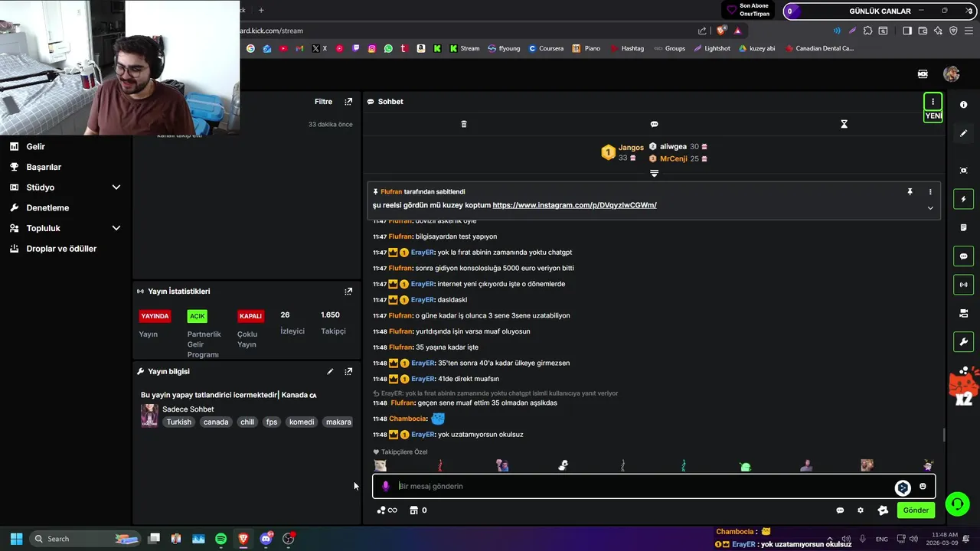Pop out the Yayın İstatistikleri panel
This screenshot has width=980, height=551.
348,292
